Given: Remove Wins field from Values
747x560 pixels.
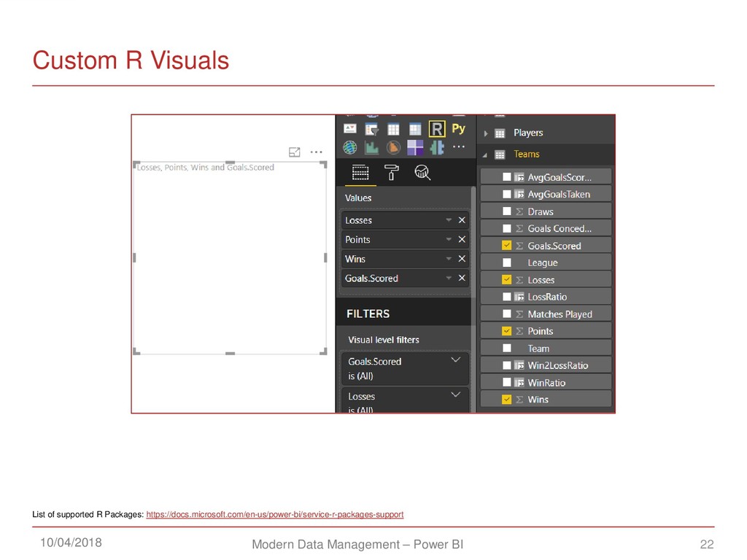Looking at the screenshot, I should 462,259.
